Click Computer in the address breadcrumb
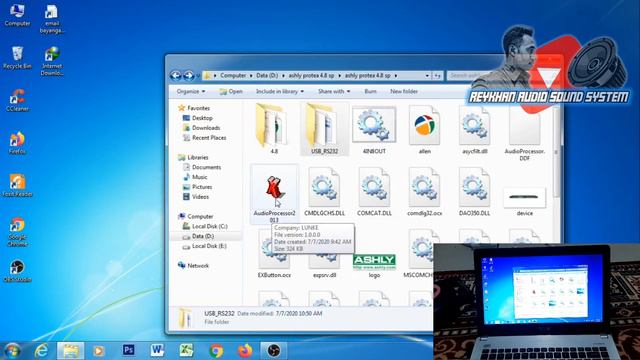The height and width of the screenshot is (360, 640). point(233,76)
